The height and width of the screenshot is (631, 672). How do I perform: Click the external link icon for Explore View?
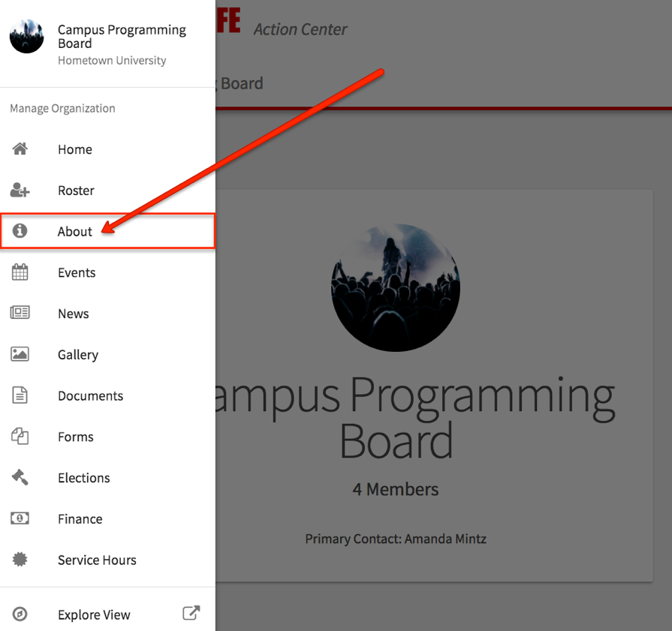point(191,613)
